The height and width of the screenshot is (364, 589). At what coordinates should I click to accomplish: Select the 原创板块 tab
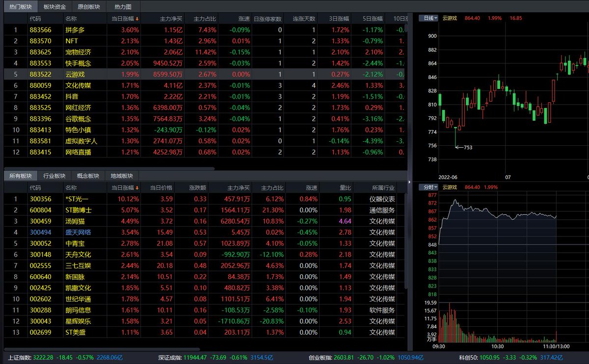[x=89, y=7]
